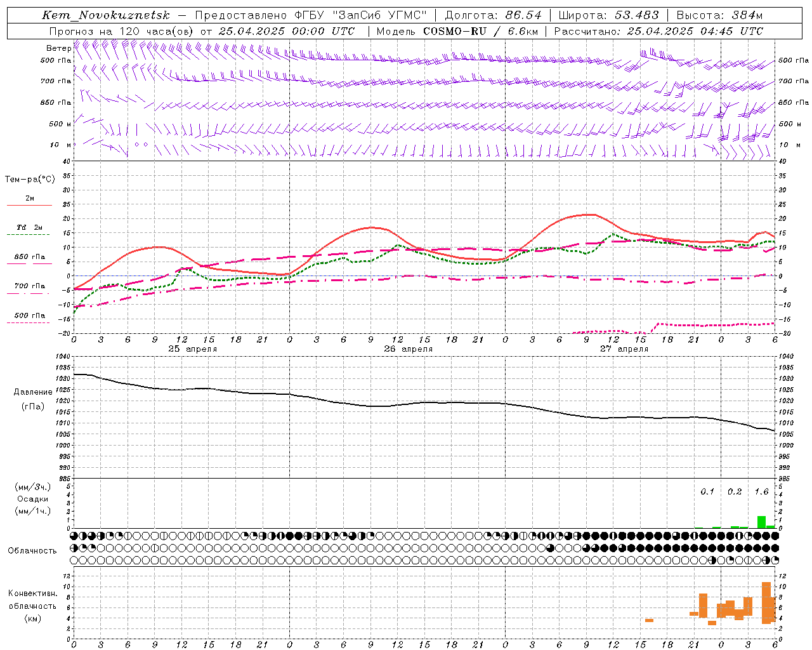This screenshot has height=650, width=812.
Task: Click the '27 апреля' date label
Action: (624, 349)
